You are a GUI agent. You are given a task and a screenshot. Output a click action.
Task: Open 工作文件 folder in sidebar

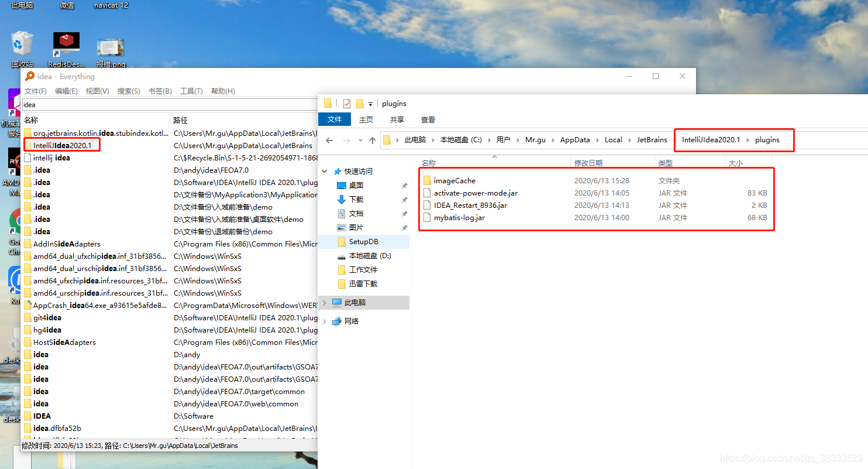[x=363, y=269]
